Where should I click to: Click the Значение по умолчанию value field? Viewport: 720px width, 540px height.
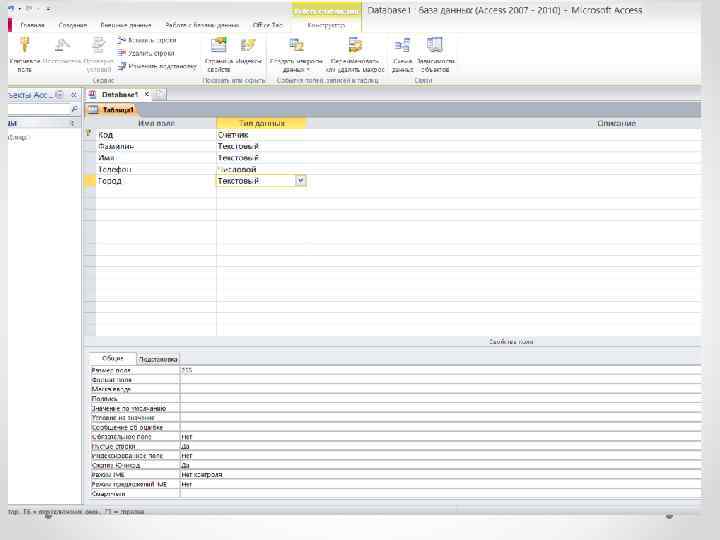[x=440, y=408]
